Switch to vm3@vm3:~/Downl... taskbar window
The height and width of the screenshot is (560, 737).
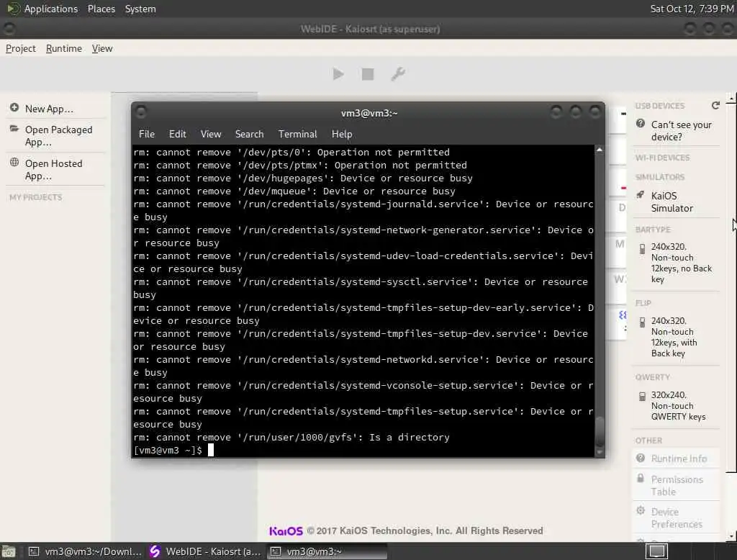[85, 551]
